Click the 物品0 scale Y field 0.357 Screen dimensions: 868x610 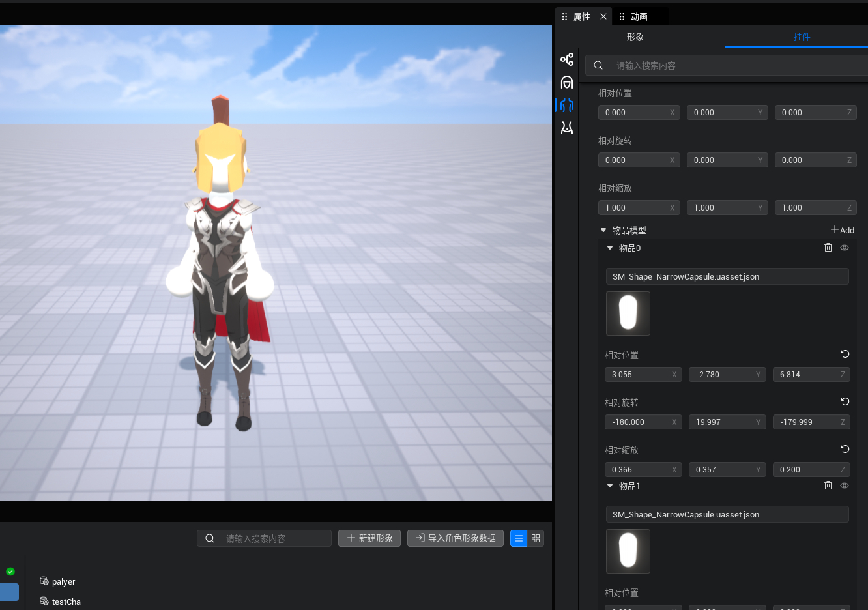727,470
